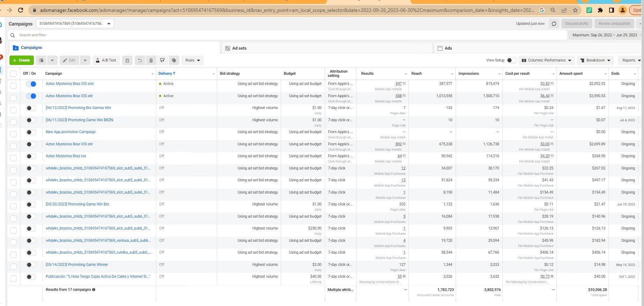
Task: Click the $10,506.28 total spent value
Action: pos(597,290)
